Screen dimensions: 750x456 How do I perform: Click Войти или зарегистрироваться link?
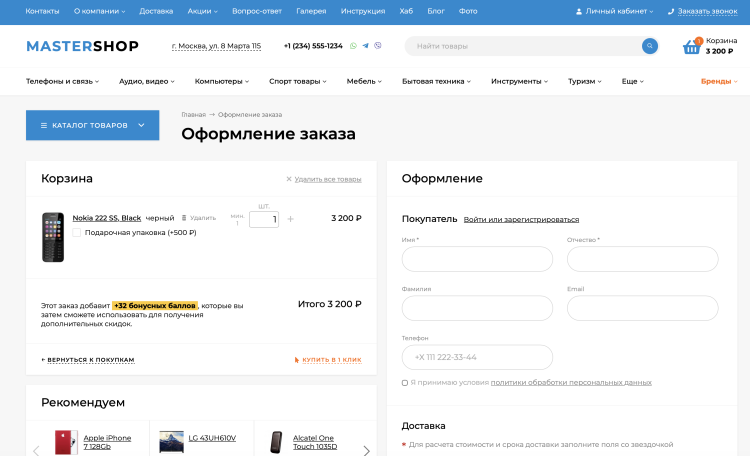pyautogui.click(x=521, y=220)
